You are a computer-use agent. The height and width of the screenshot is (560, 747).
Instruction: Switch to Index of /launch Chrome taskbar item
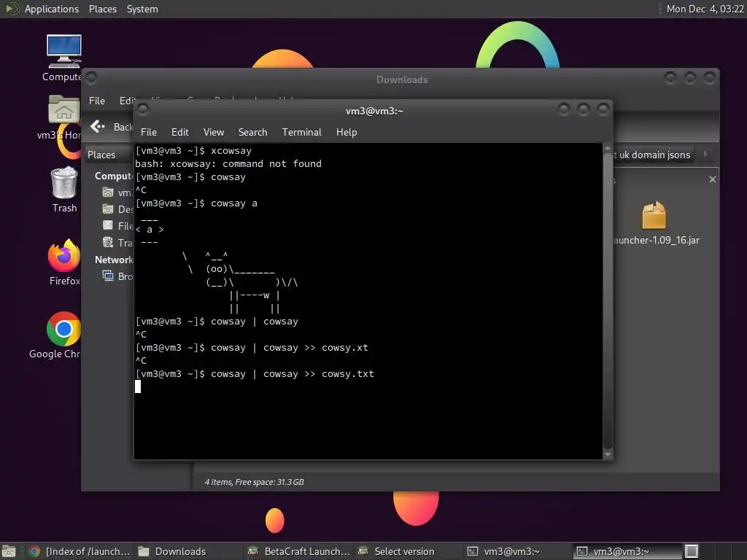pos(79,551)
